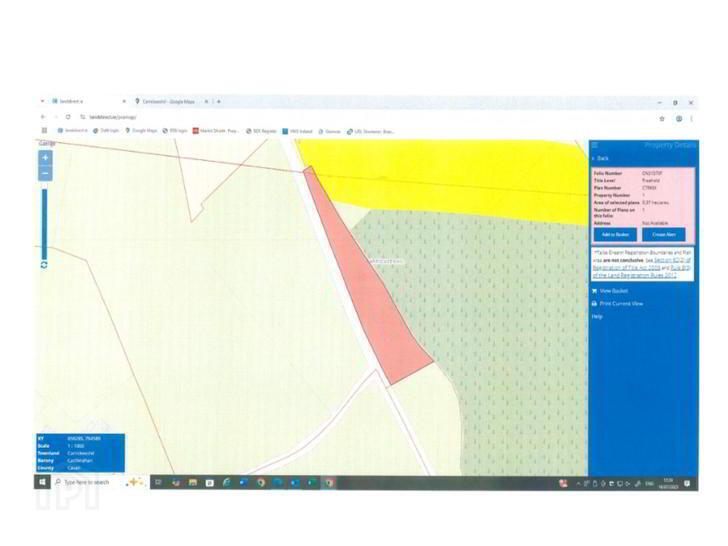Open the Section 62(2) Registration of Title Act link
The height and width of the screenshot is (546, 728).
coord(643,264)
